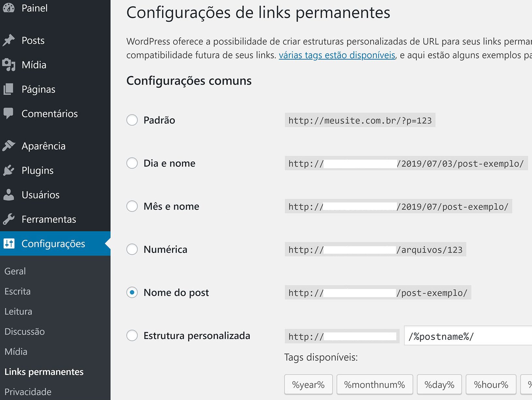Image resolution: width=532 pixels, height=400 pixels.
Task: Click the Ferramentas wrench icon
Action: 9,219
